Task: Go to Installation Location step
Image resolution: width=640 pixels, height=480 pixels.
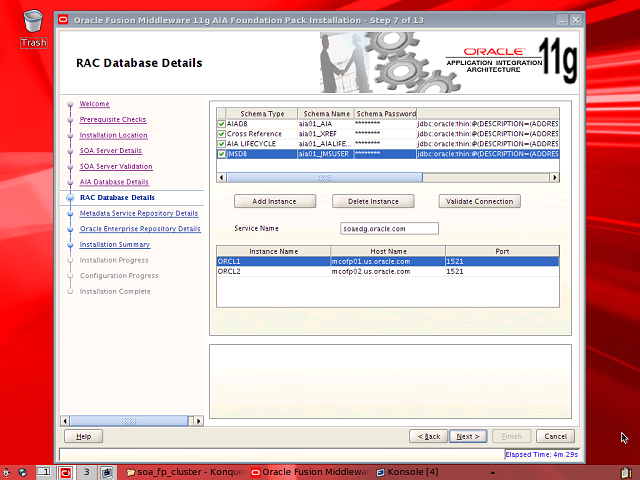Action: point(113,135)
